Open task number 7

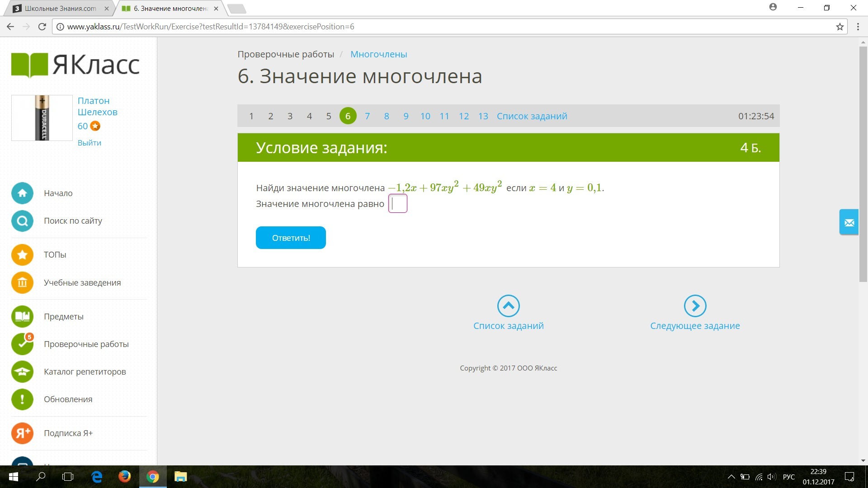367,116
